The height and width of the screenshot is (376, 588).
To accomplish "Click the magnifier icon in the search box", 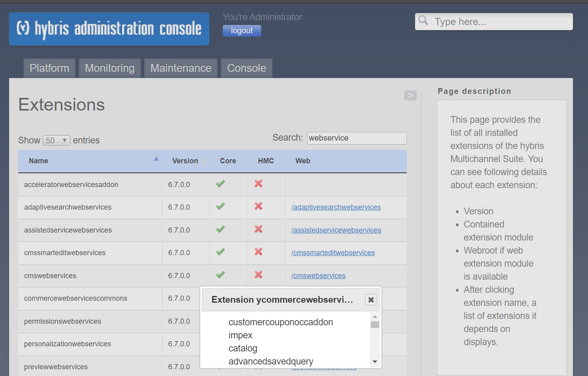I will tap(423, 20).
